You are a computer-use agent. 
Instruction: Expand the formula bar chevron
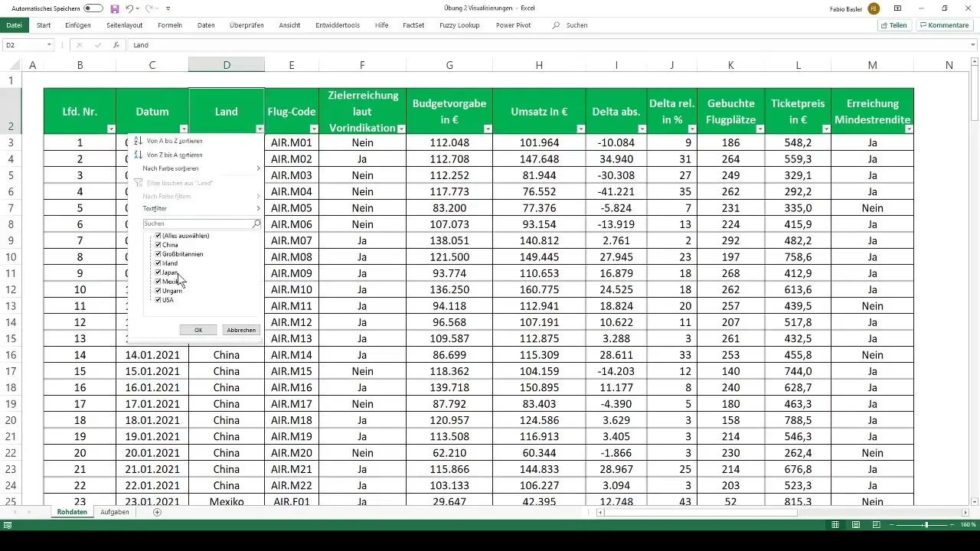pyautogui.click(x=973, y=45)
